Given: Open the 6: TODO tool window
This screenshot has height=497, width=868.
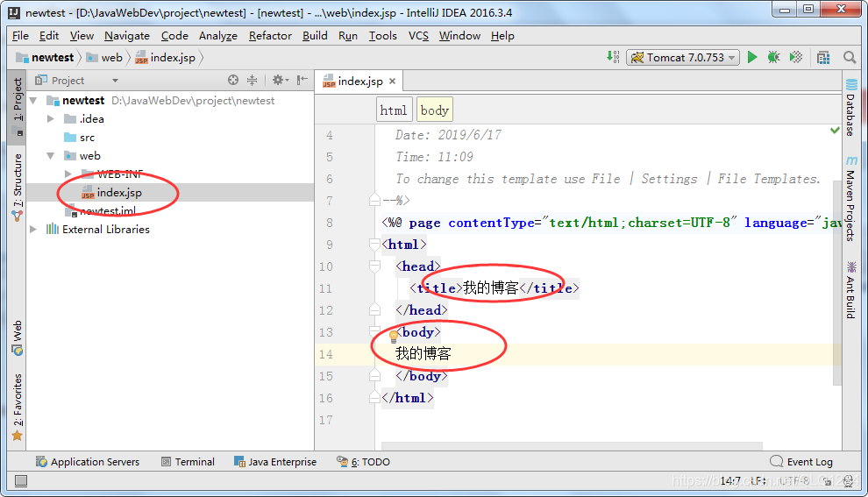Looking at the screenshot, I should (x=364, y=462).
